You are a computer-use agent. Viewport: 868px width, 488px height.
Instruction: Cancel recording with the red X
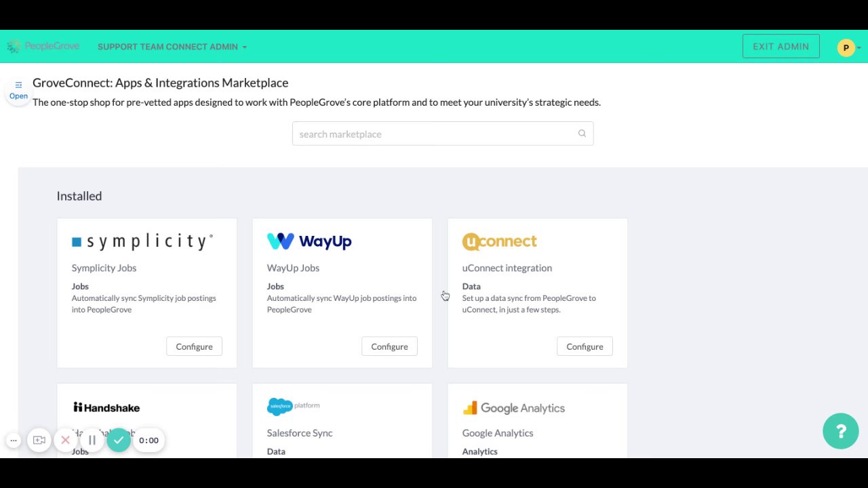[x=66, y=441]
